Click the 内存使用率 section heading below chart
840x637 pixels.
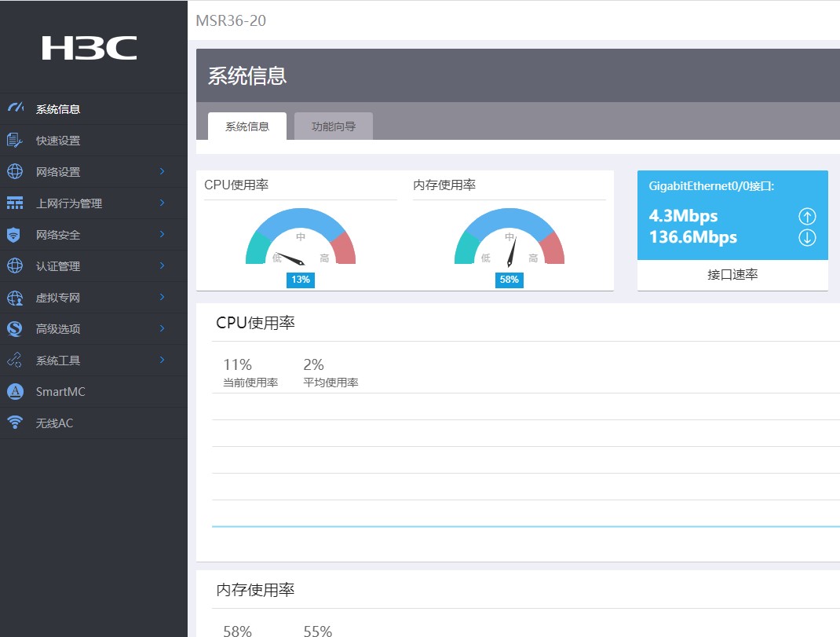coord(256,590)
